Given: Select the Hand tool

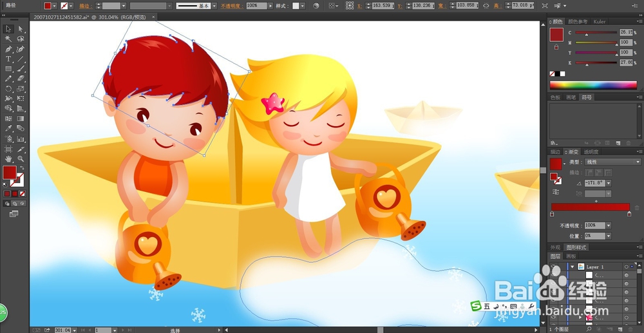Looking at the screenshot, I should click(8, 158).
